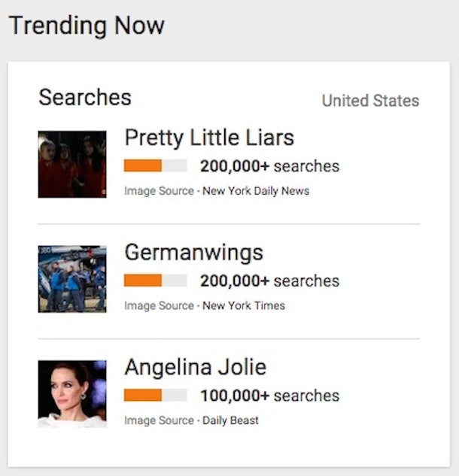This screenshot has height=476, width=459.
Task: Visit the New York Daily News source
Action: (x=255, y=191)
